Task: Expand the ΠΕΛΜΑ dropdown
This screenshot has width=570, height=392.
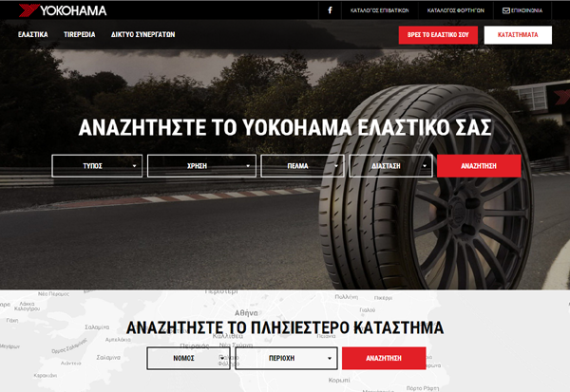Action: point(302,166)
